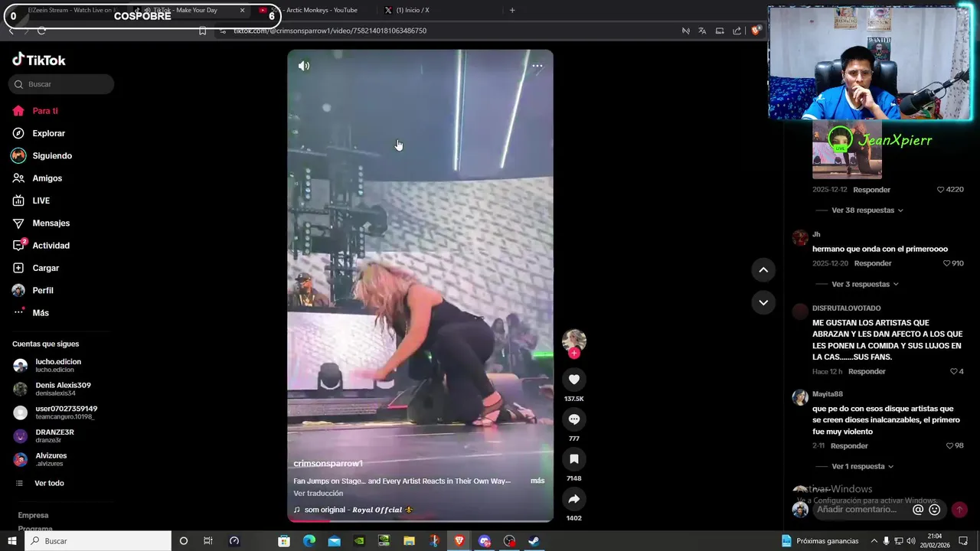Open Jh commenter profile name
This screenshot has height=551, width=980.
point(816,234)
